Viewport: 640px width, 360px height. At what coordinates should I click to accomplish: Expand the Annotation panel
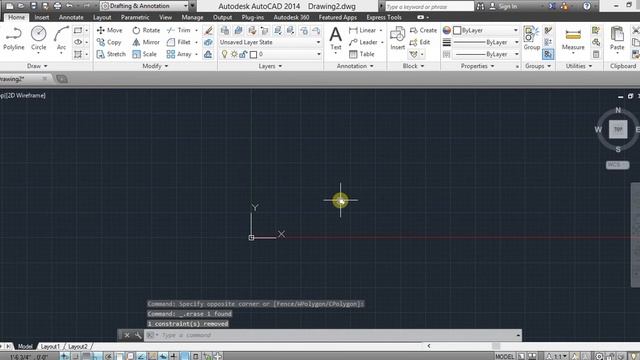pyautogui.click(x=355, y=66)
